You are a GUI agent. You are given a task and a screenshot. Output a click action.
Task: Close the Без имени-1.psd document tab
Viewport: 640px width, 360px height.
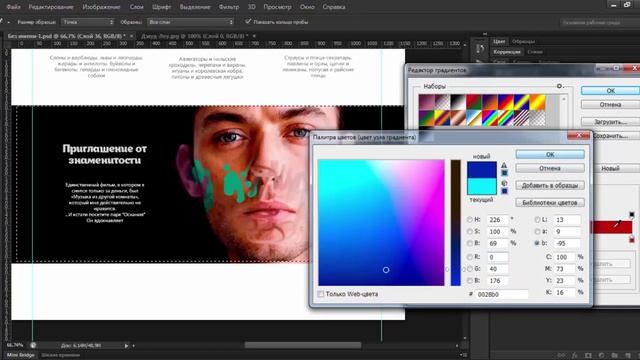click(131, 36)
